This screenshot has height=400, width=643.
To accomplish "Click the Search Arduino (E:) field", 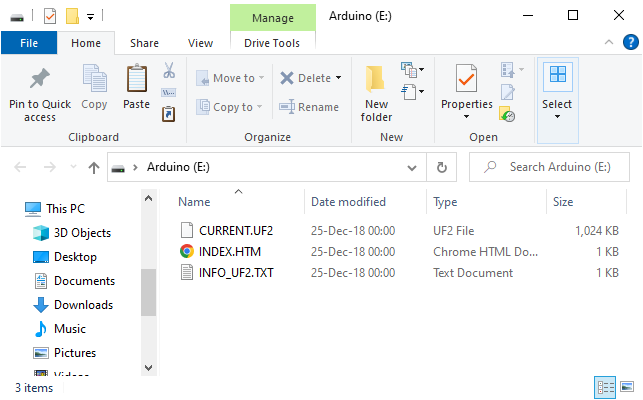I will 550,167.
